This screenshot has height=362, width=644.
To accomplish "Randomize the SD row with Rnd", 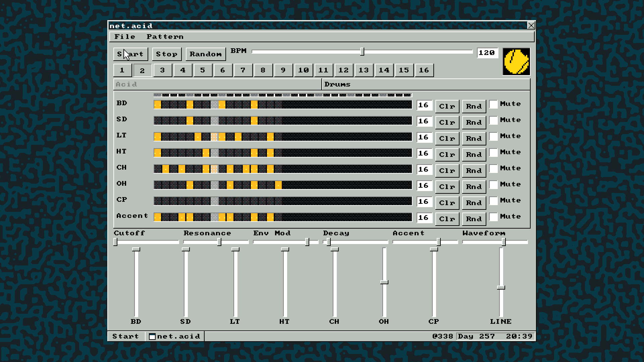I will [474, 122].
